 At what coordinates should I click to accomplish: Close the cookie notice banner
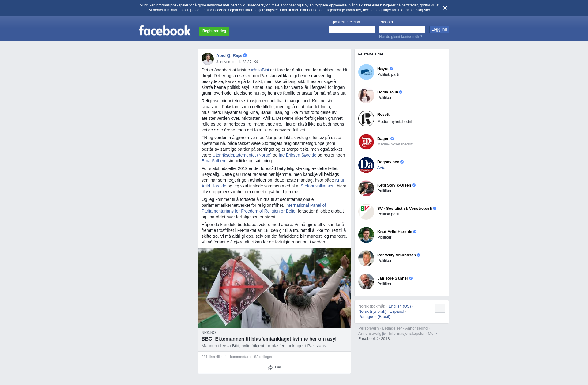pyautogui.click(x=445, y=8)
